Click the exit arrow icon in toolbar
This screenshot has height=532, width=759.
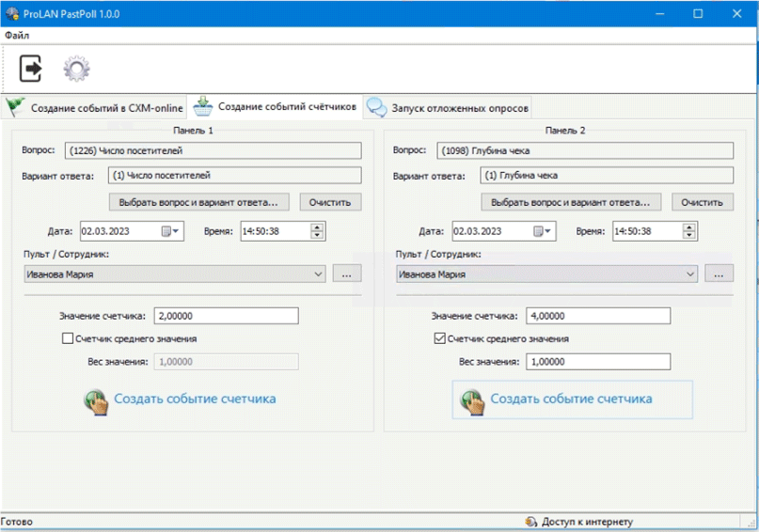(x=30, y=69)
